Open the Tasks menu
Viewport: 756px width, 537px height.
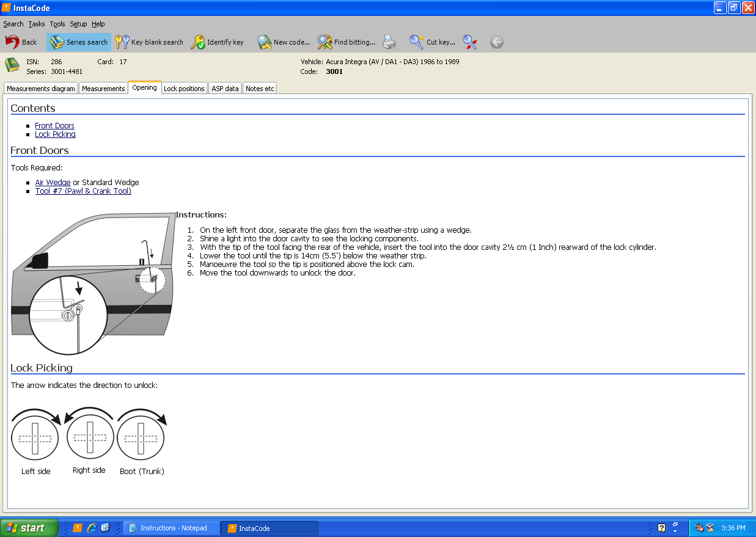click(x=37, y=24)
